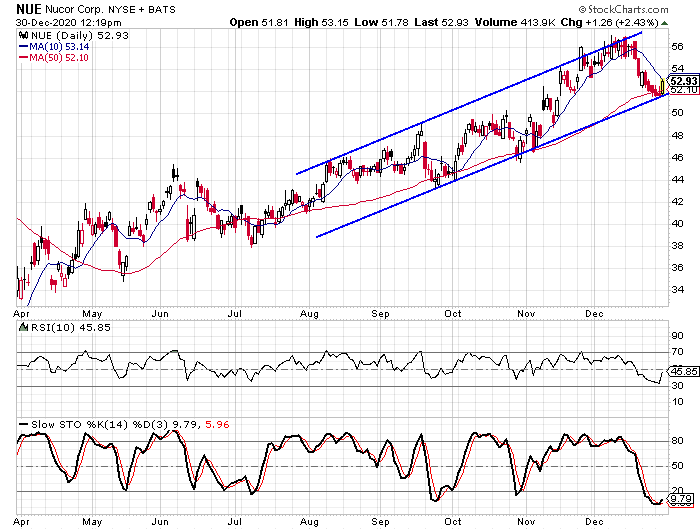700x530 pixels.
Task: Click the Chg +1.26 (+2.43%) value
Action: pyautogui.click(x=610, y=22)
